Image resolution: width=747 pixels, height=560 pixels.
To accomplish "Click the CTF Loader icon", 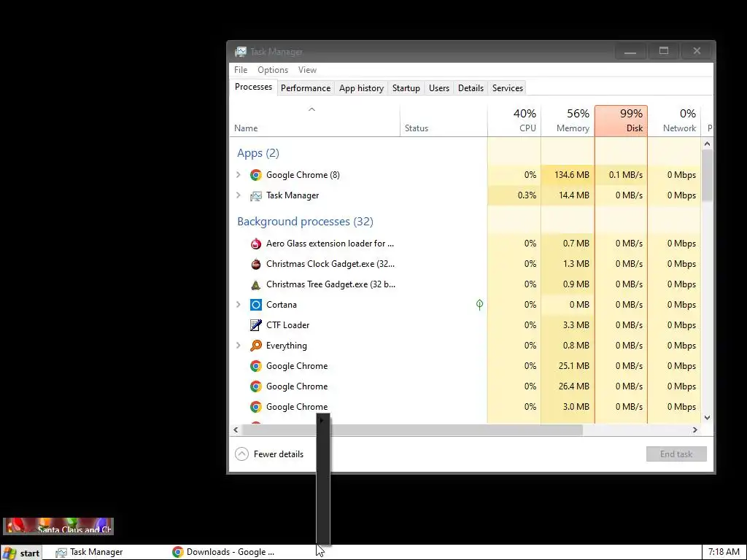I will pos(256,325).
